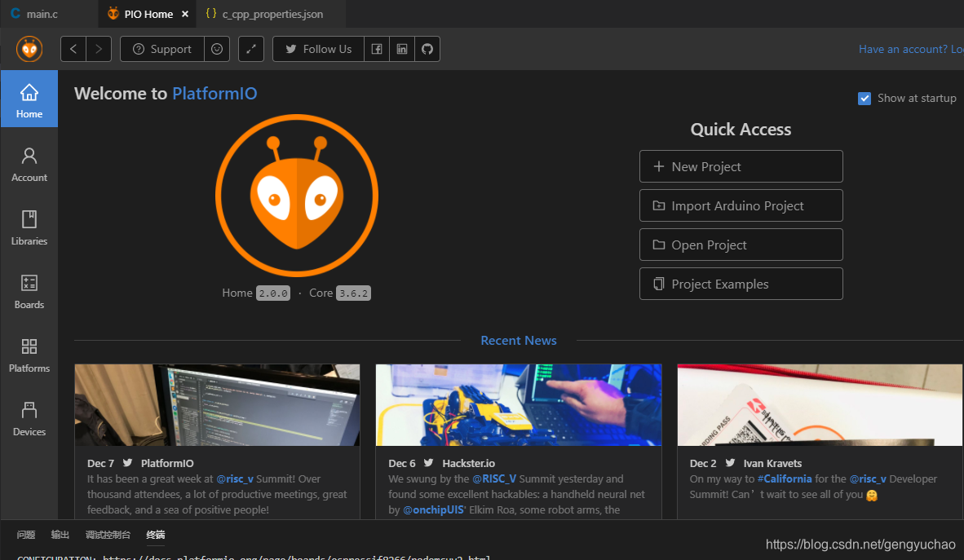964x560 pixels.
Task: Click the Twitter icon beside Dec 2
Action: [730, 463]
